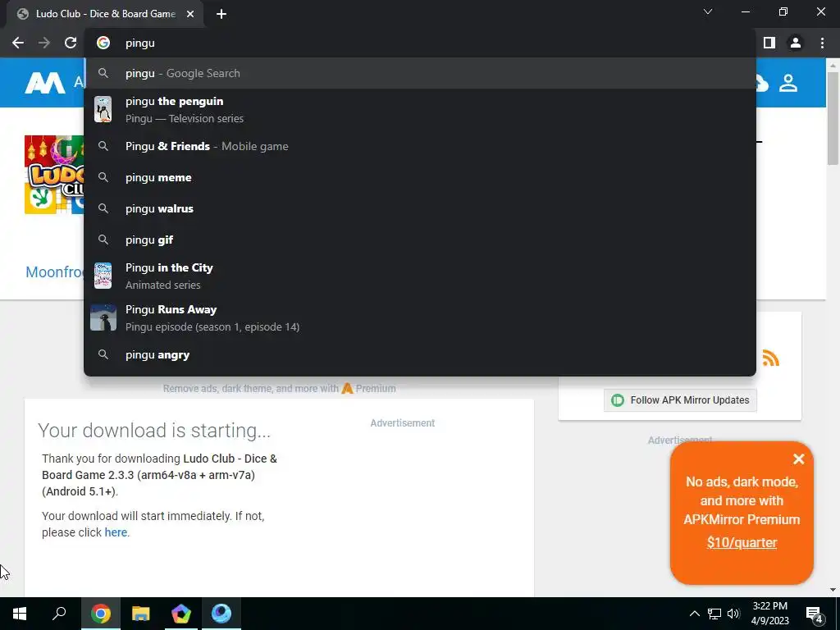Show hidden system tray icons
The image size is (840, 630).
pos(694,614)
